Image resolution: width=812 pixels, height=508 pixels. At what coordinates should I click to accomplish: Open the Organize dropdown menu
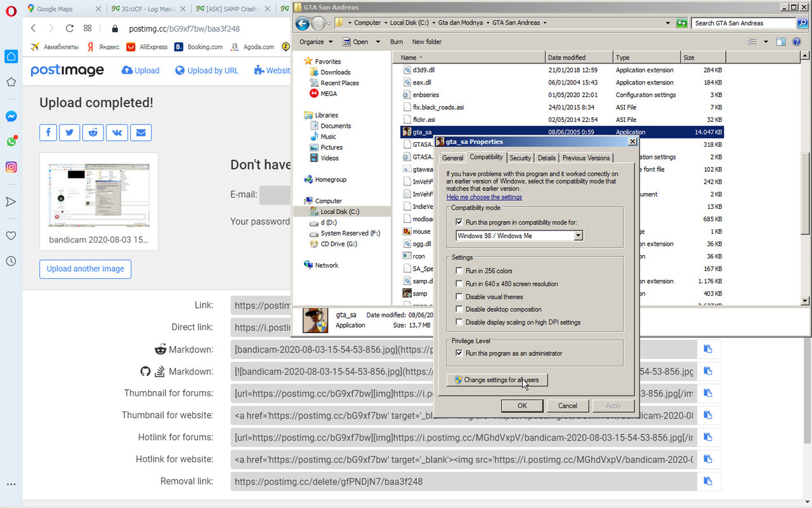(315, 42)
